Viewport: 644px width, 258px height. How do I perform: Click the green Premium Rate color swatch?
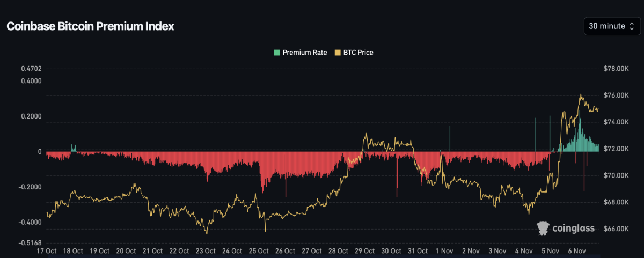click(277, 53)
